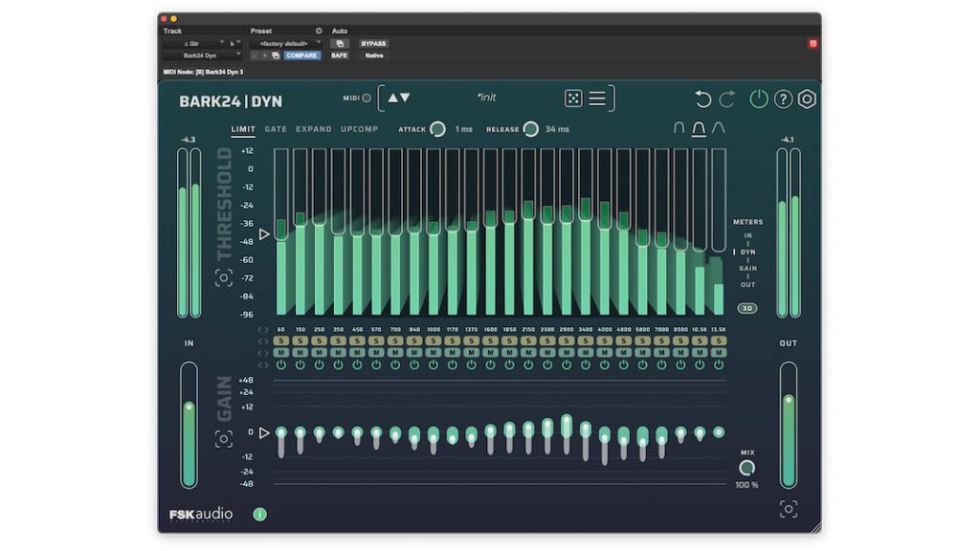
Task: Open the Bark24 Dyn insert dropdown
Action: click(x=203, y=55)
